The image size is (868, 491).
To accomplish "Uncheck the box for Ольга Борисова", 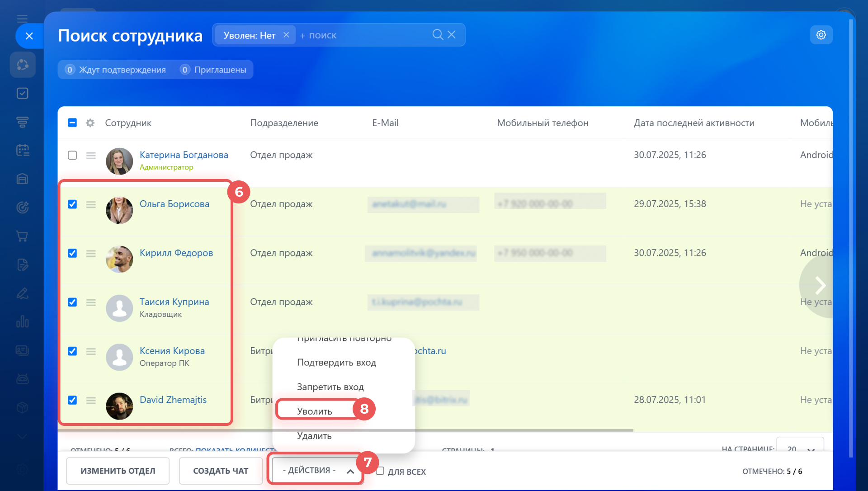I will coord(72,204).
